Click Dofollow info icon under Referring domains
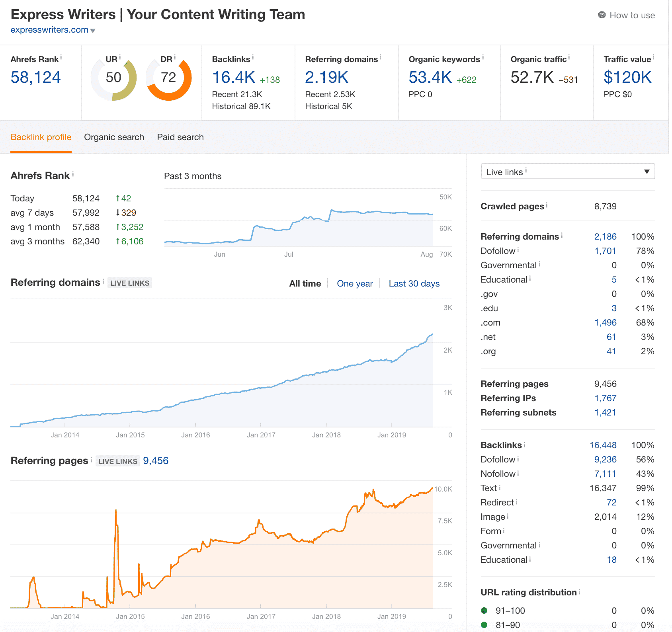Screen dimensions: 672x632 pos(518,250)
